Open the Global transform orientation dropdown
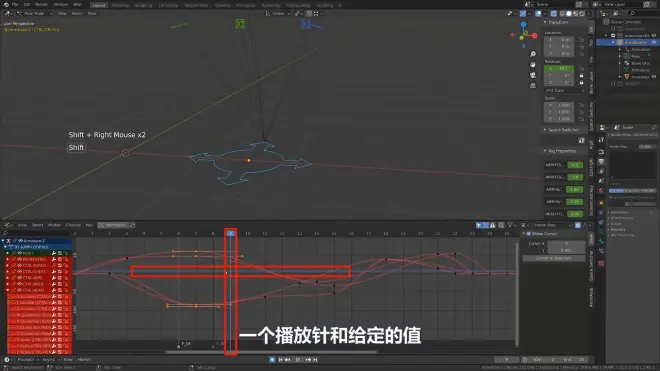 tap(278, 13)
